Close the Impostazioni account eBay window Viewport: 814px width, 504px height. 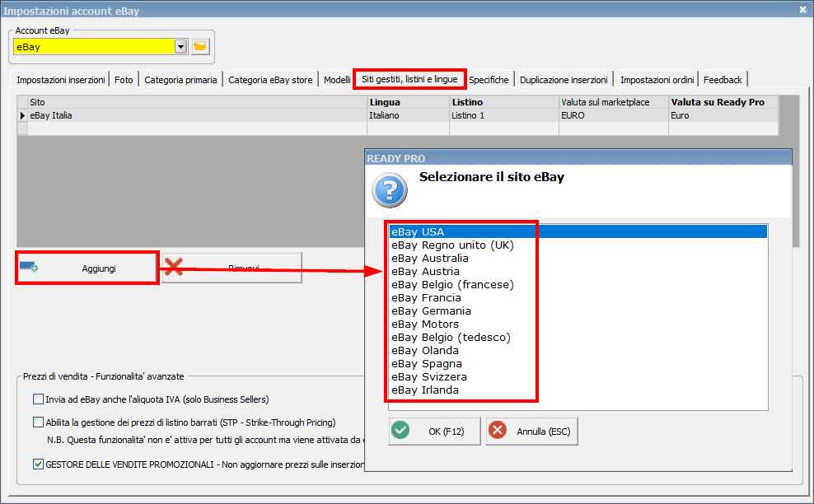tap(802, 10)
